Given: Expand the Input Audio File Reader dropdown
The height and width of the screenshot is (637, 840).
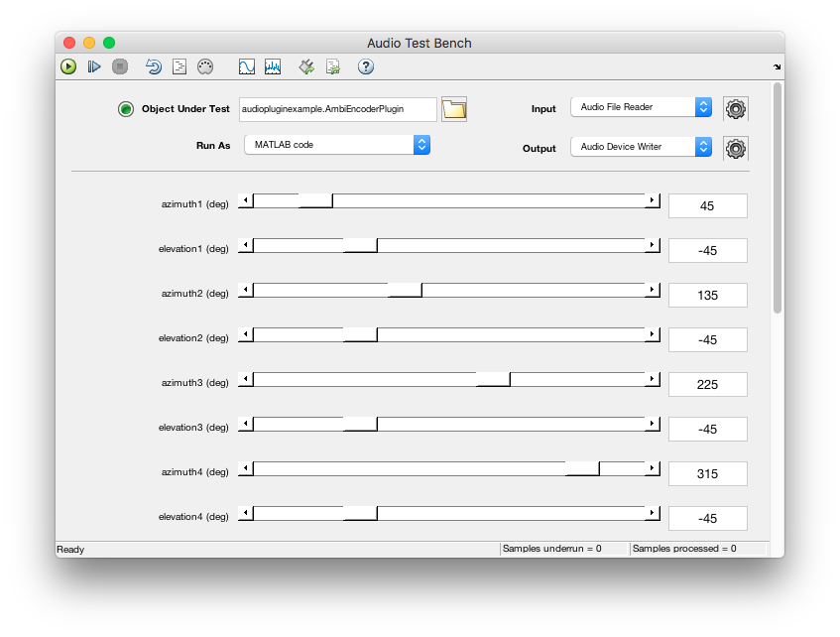Looking at the screenshot, I should pos(641,107).
